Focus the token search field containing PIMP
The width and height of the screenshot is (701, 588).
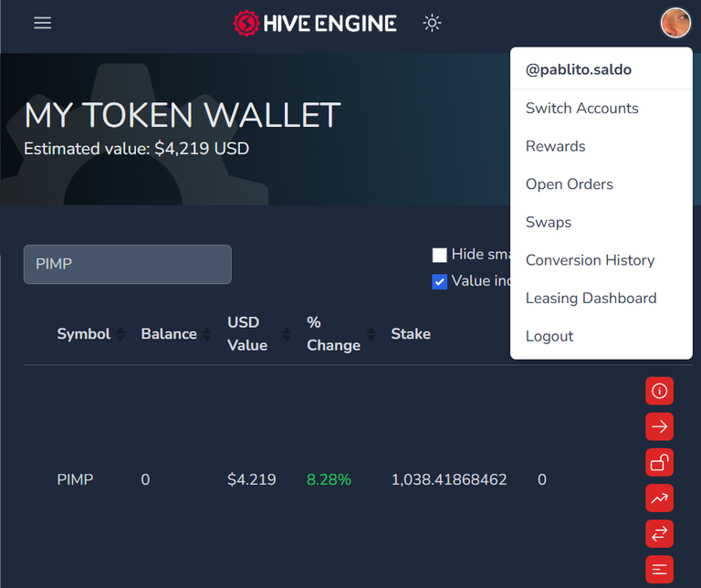(128, 264)
